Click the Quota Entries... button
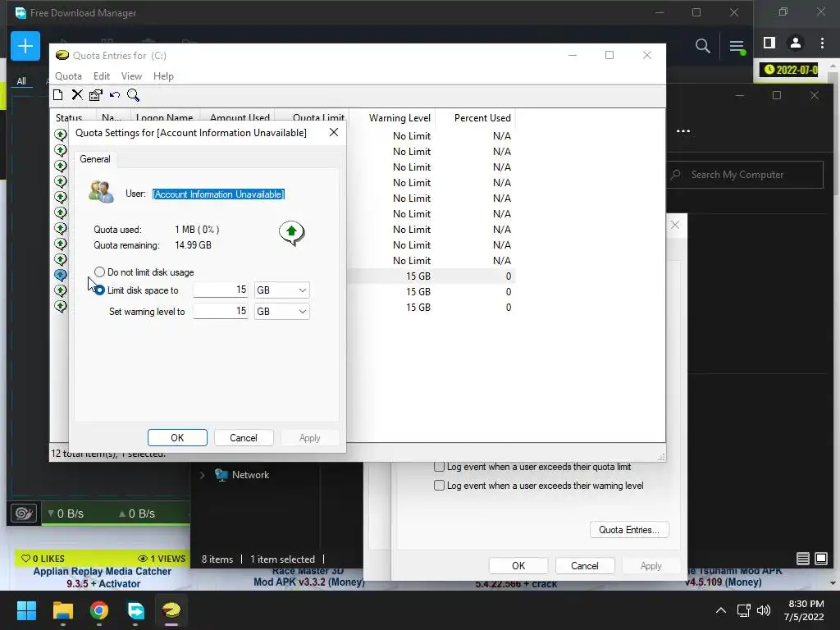840x630 pixels. tap(629, 530)
